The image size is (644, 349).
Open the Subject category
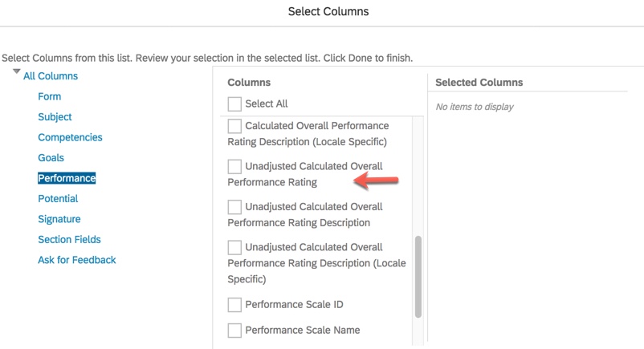(55, 117)
